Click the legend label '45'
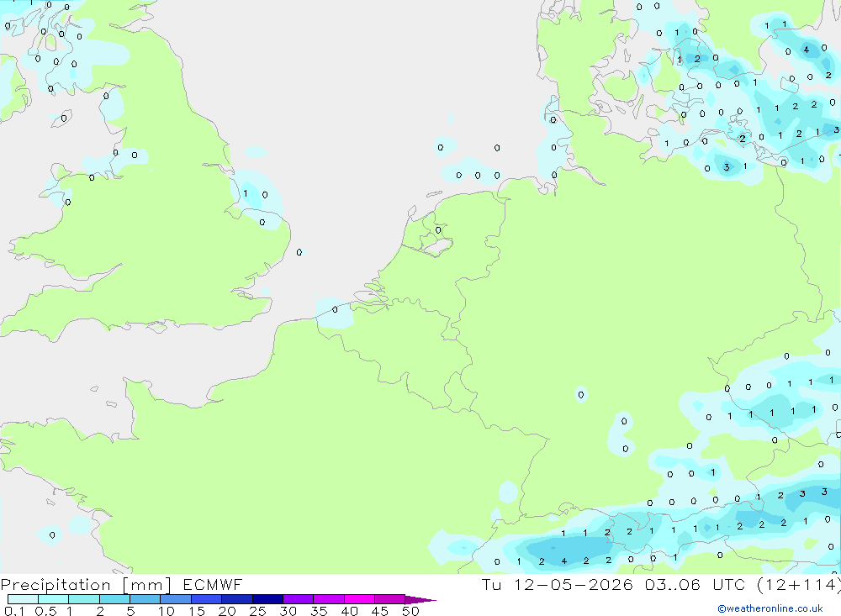This screenshot has height=616, width=841. pos(380,611)
